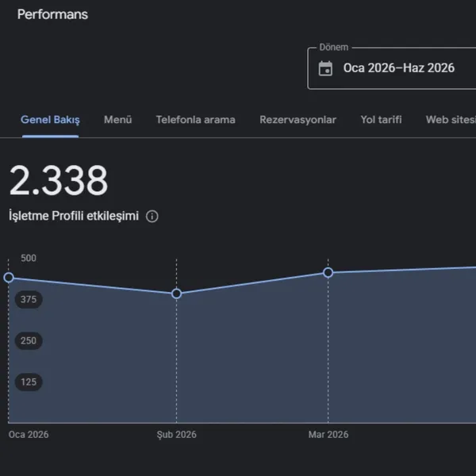Click the Performans heading
This screenshot has height=476, width=476.
[x=52, y=14]
